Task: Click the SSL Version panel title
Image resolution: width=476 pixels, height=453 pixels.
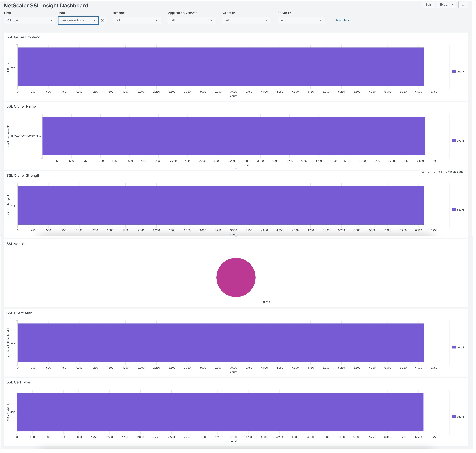Action: [16, 244]
